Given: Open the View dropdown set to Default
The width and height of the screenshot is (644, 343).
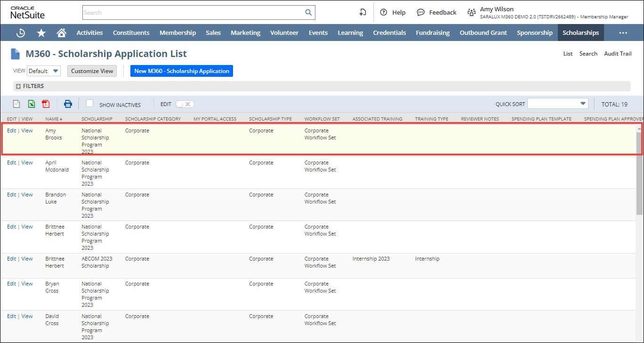Looking at the screenshot, I should (44, 71).
